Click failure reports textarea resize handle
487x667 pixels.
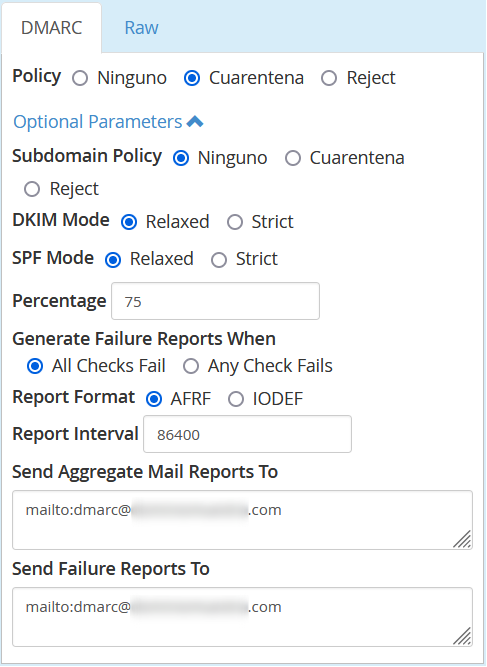(462, 636)
